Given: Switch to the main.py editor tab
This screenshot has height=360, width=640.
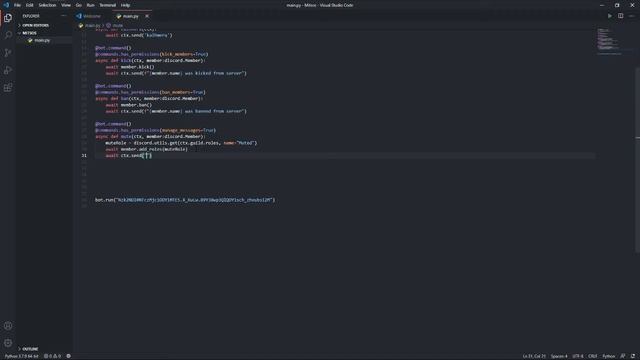Looking at the screenshot, I should tap(130, 16).
